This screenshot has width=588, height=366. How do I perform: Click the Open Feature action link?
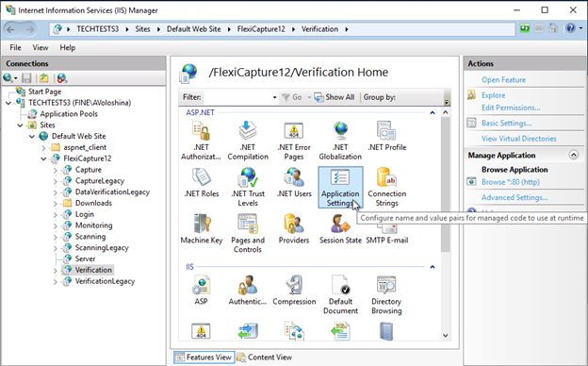503,80
